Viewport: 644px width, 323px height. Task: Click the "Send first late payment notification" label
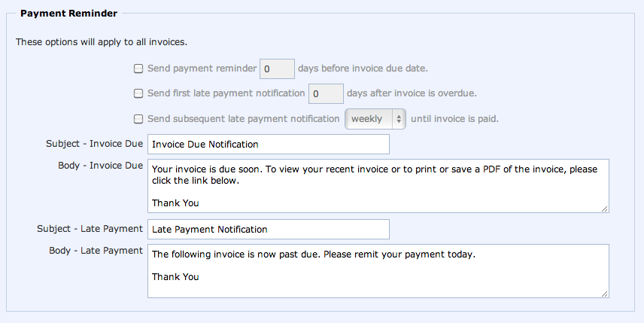coord(226,94)
